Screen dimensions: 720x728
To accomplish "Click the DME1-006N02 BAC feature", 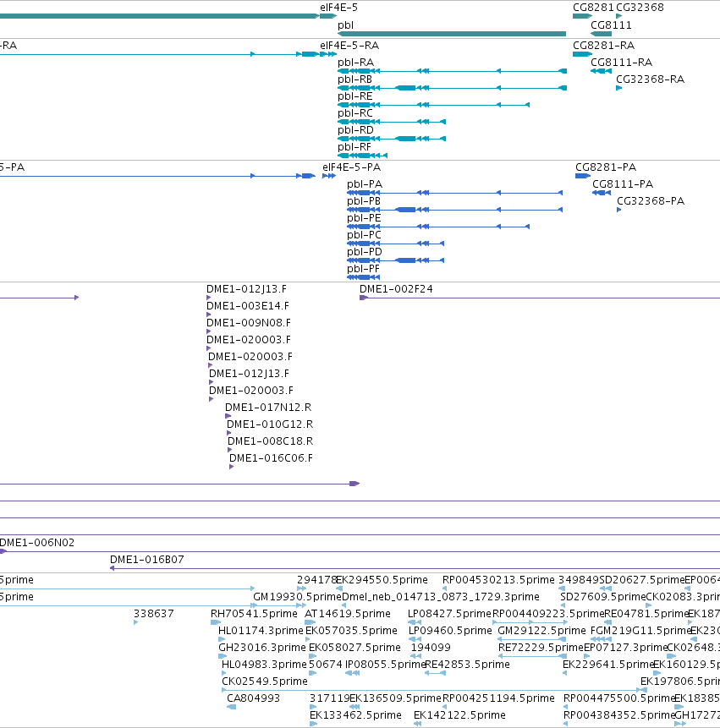I will tap(360, 551).
